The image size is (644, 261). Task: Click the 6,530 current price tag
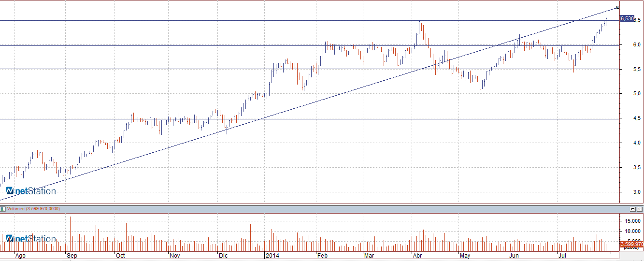[627, 18]
